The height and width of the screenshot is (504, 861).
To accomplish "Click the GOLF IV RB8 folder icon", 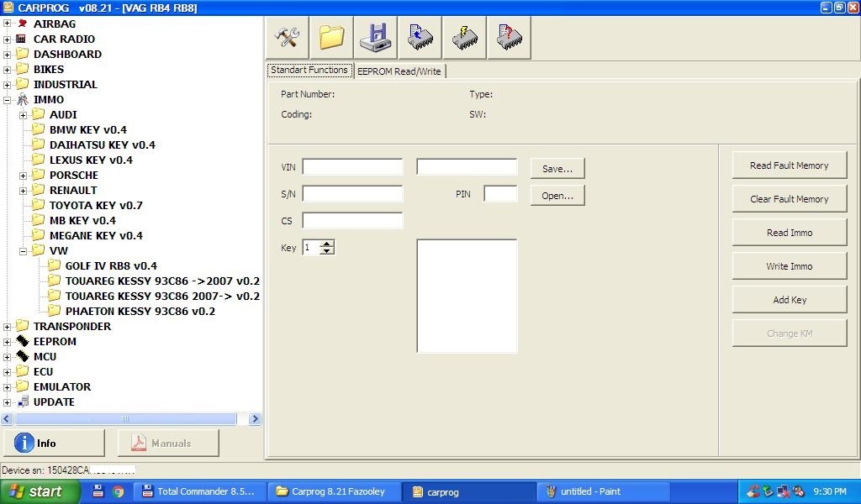I will [55, 265].
